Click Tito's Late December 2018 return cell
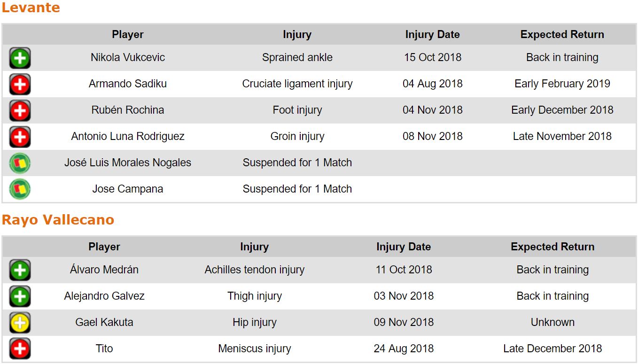This screenshot has height=364, width=638. coord(552,349)
